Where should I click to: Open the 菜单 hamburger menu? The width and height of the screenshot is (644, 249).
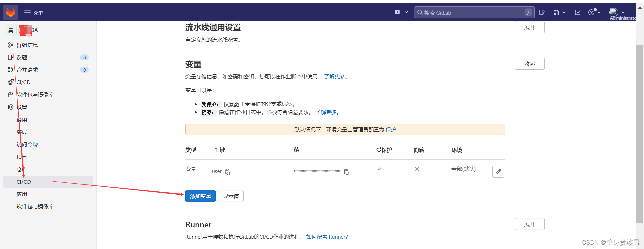point(33,12)
